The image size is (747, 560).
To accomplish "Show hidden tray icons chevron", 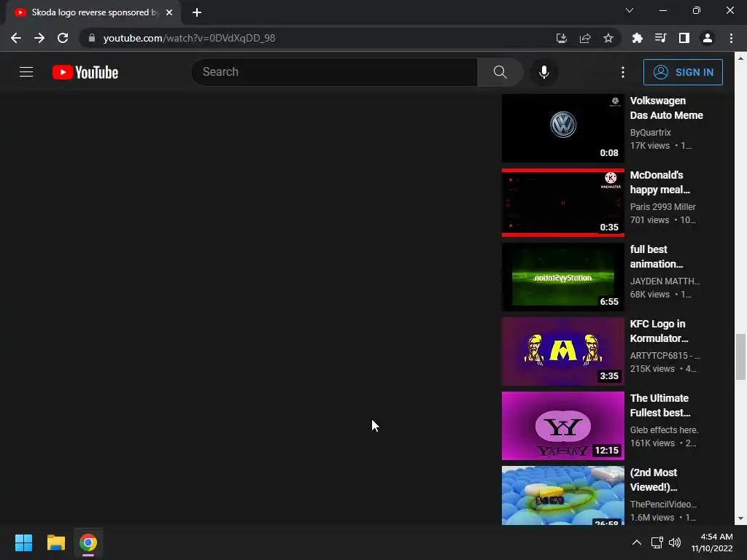I will coord(636,542).
